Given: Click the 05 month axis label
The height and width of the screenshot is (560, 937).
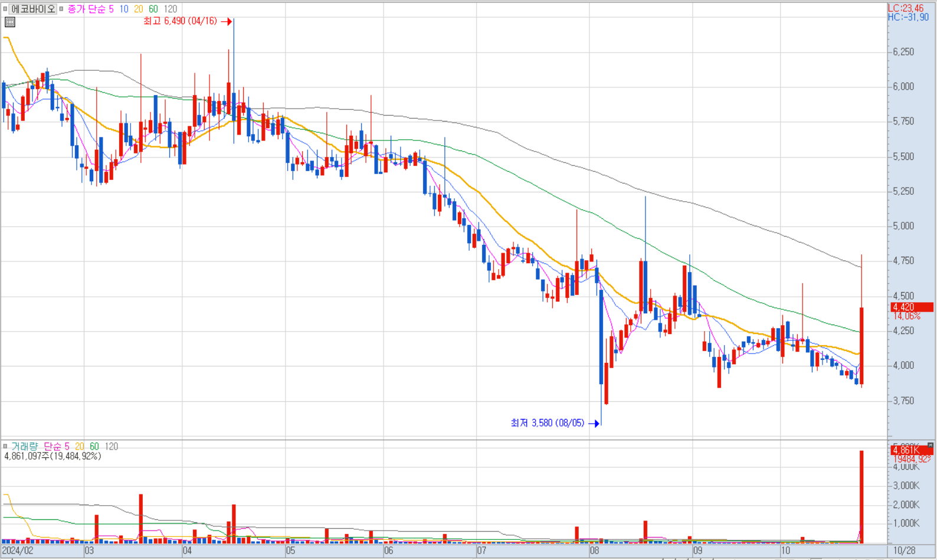Looking at the screenshot, I should 290,551.
